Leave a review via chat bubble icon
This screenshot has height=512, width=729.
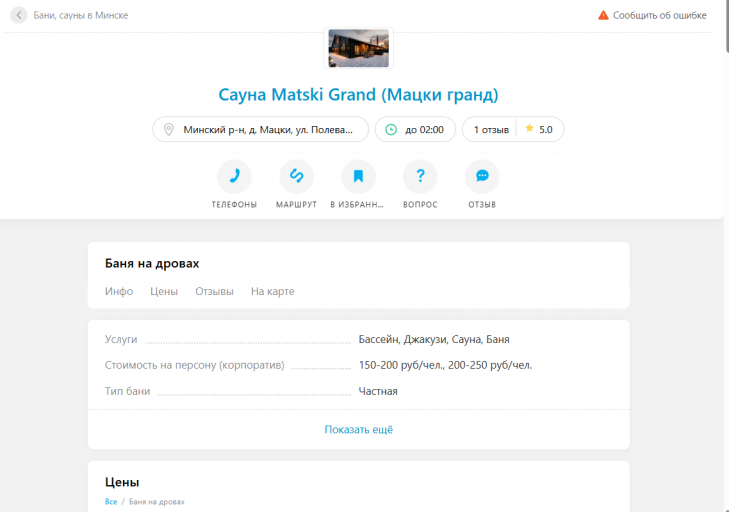pos(482,176)
